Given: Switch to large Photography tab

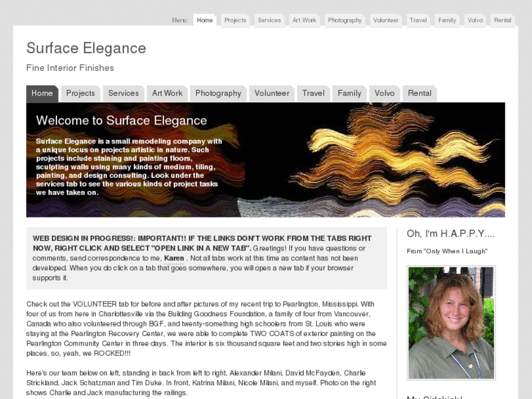Looking at the screenshot, I should [218, 94].
